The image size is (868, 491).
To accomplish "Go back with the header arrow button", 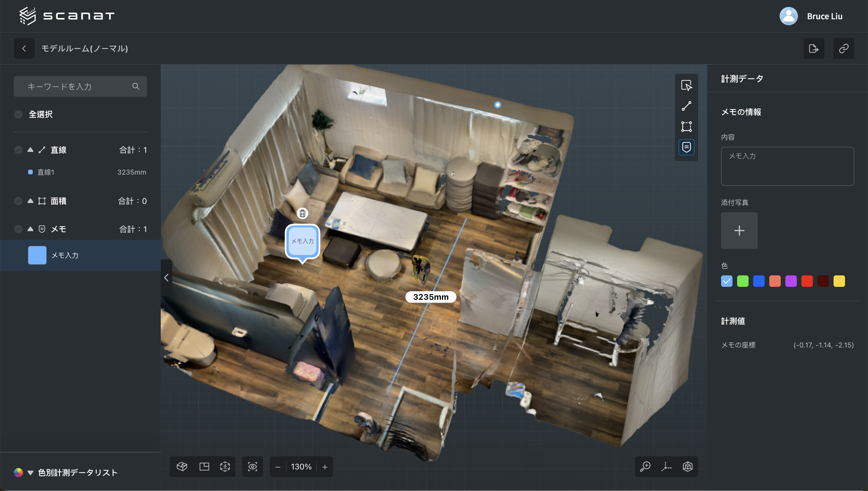I will [x=24, y=49].
